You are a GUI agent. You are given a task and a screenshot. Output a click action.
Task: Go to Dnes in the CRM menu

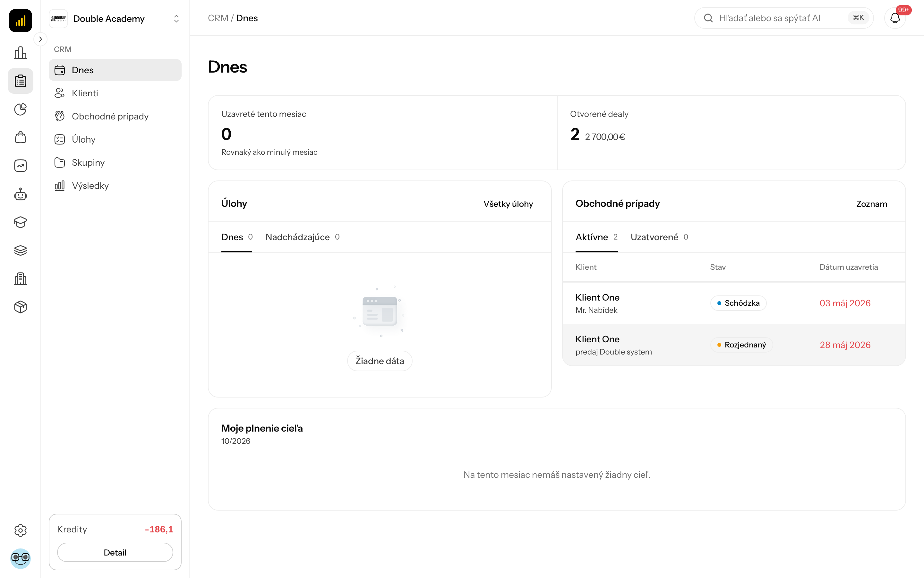click(115, 70)
